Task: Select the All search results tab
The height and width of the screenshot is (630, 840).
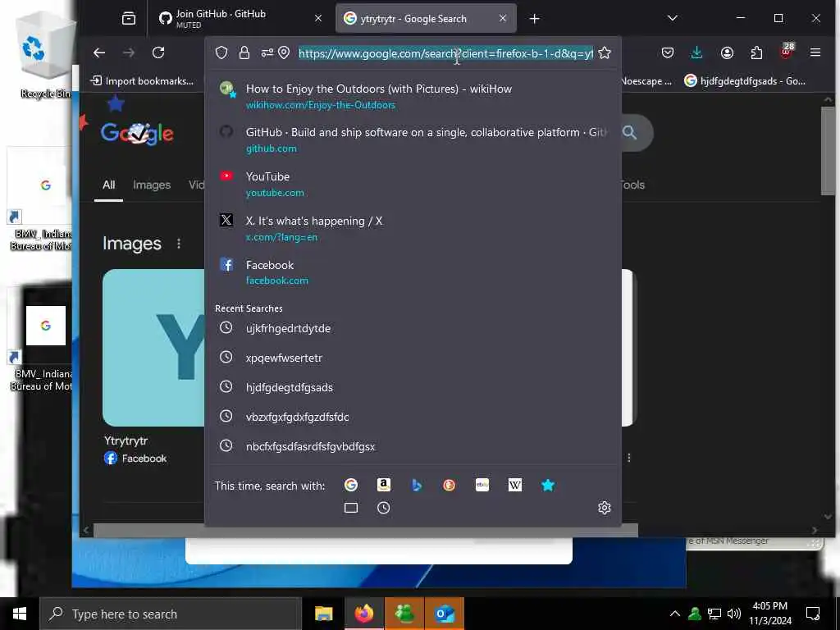Action: coord(109,185)
